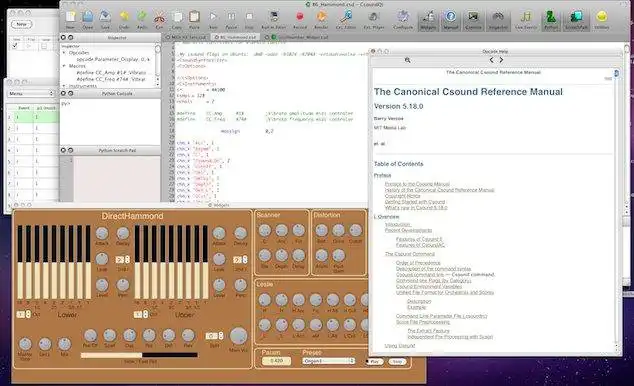Pause playback from the toolbar

[231, 19]
